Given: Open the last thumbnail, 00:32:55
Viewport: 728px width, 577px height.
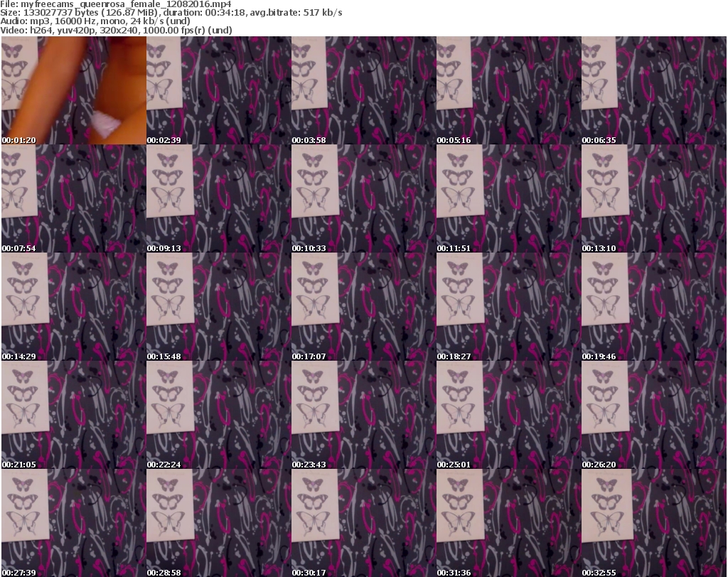Looking at the screenshot, I should pyautogui.click(x=654, y=523).
